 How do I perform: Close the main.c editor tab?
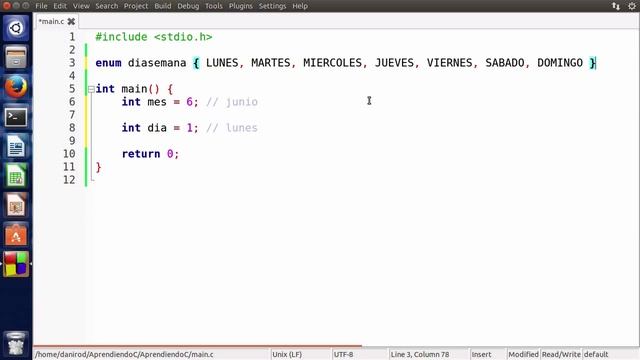coord(71,21)
